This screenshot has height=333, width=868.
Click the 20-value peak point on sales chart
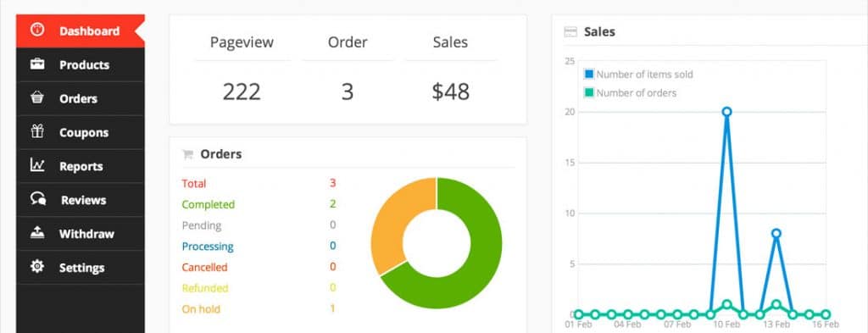pos(726,112)
